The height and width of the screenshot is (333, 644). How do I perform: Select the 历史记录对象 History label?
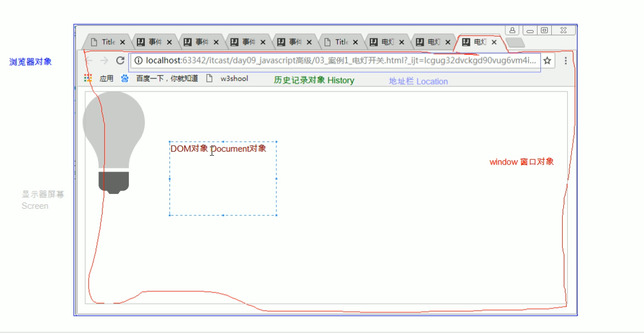[314, 81]
